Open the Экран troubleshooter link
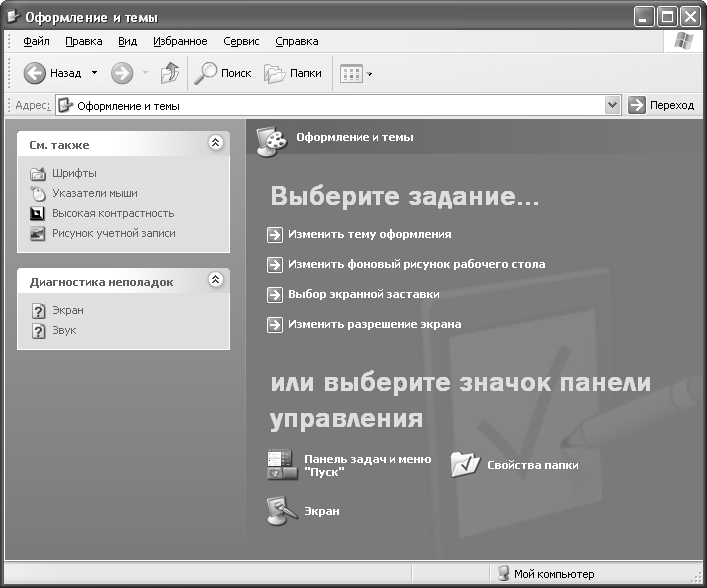This screenshot has height=588, width=707. pyautogui.click(x=68, y=310)
